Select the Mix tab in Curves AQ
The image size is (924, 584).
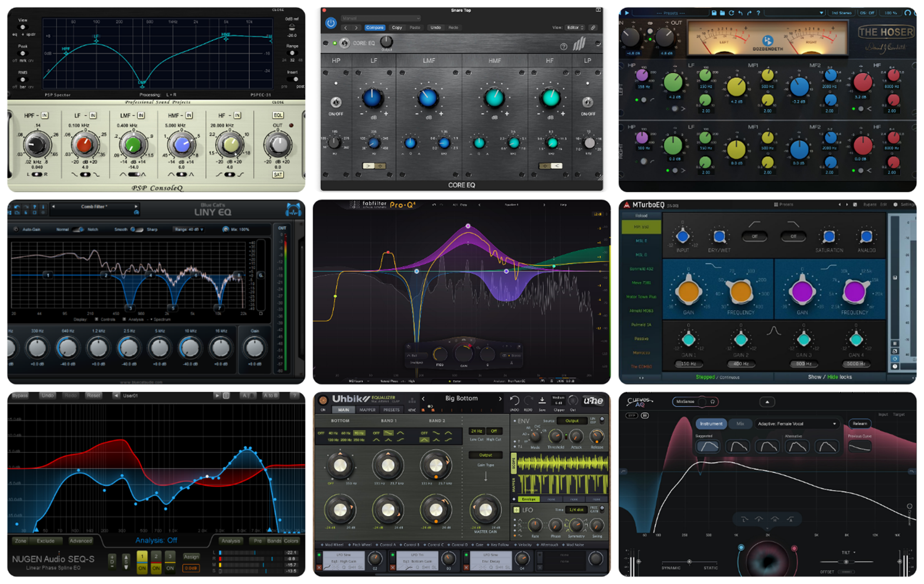pos(740,424)
